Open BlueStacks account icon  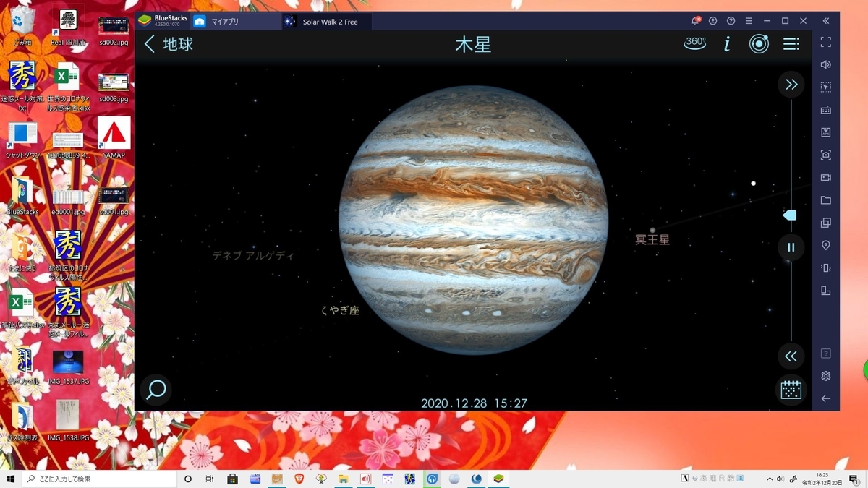(713, 21)
